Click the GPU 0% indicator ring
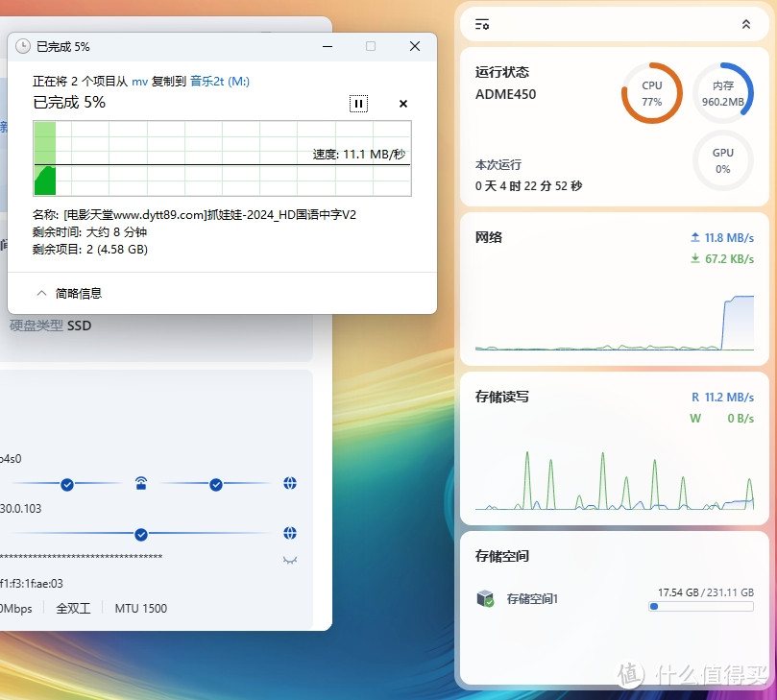Image resolution: width=777 pixels, height=700 pixels. (723, 160)
